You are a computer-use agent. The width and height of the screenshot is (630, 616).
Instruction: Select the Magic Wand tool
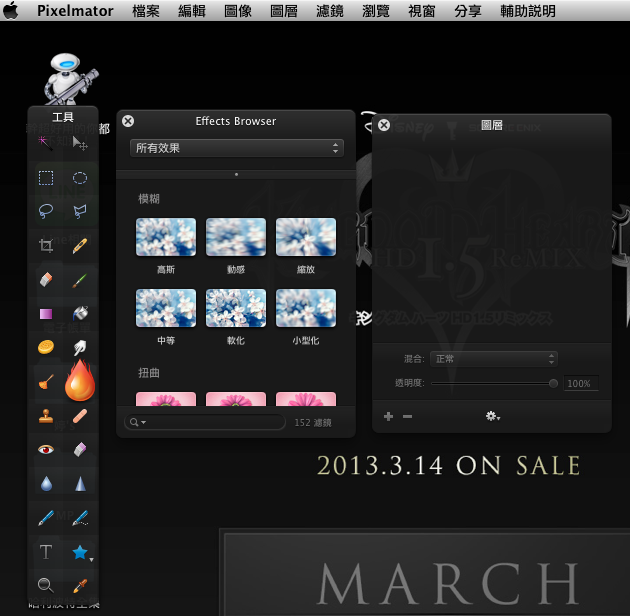(x=45, y=143)
